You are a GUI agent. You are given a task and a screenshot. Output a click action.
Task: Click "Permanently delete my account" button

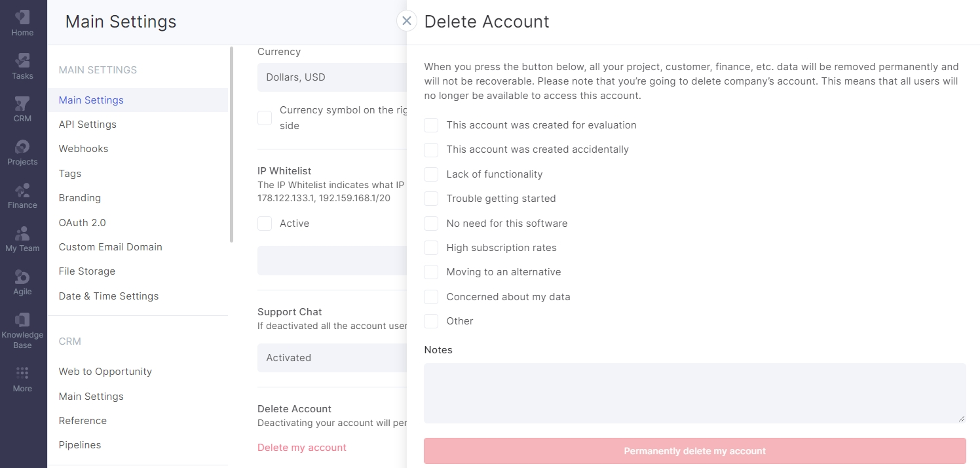[x=695, y=451]
